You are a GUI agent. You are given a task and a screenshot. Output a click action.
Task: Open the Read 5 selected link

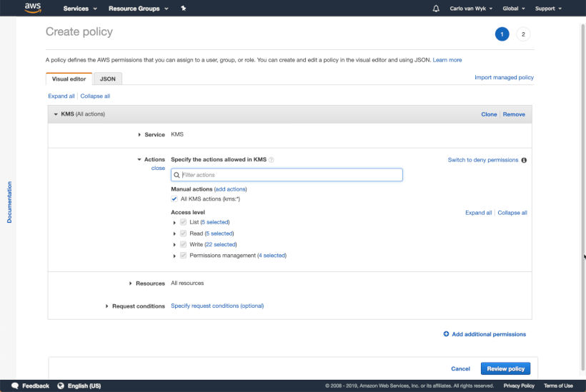[219, 233]
